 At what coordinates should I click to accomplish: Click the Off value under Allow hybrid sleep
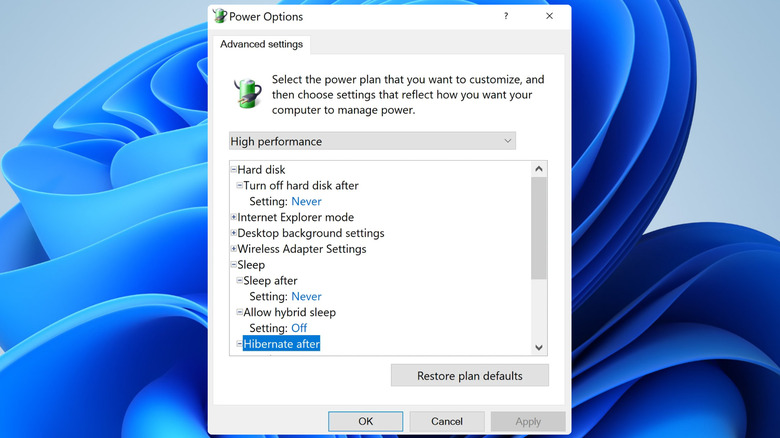tap(299, 328)
